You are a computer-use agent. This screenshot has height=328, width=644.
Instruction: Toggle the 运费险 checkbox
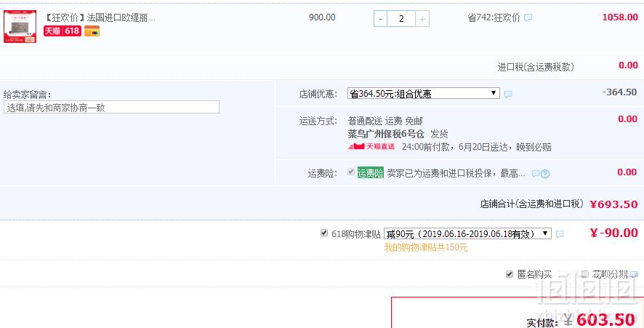pos(351,172)
